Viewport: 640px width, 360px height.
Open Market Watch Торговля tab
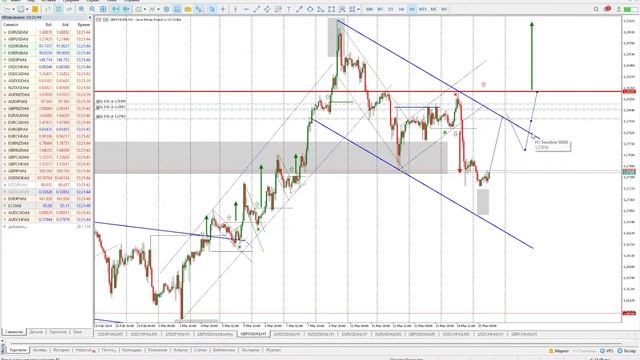pyautogui.click(x=58, y=332)
